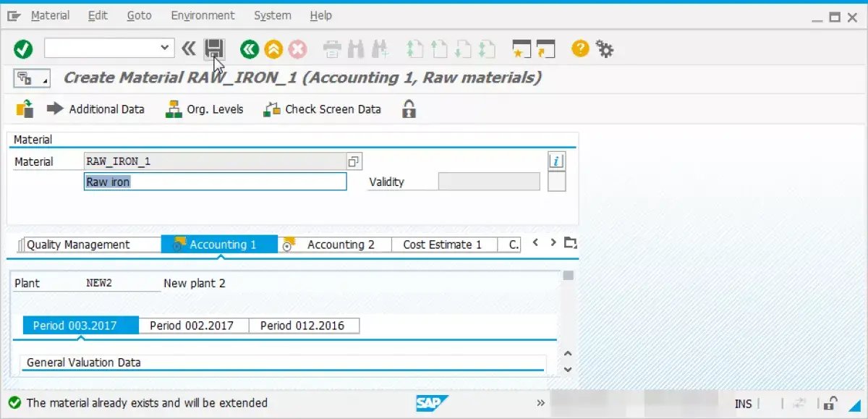Expand the status bar double-arrow
Image resolution: width=868 pixels, height=419 pixels.
[541, 404]
